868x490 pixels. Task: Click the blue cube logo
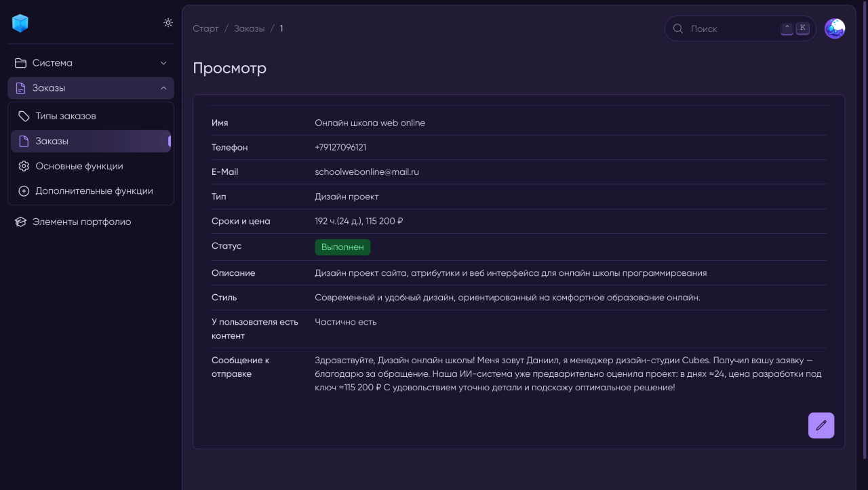coord(20,23)
